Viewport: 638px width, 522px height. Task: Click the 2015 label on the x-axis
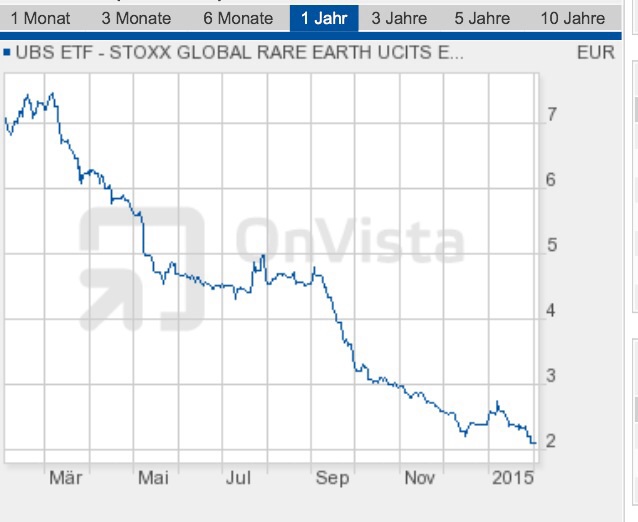point(513,478)
